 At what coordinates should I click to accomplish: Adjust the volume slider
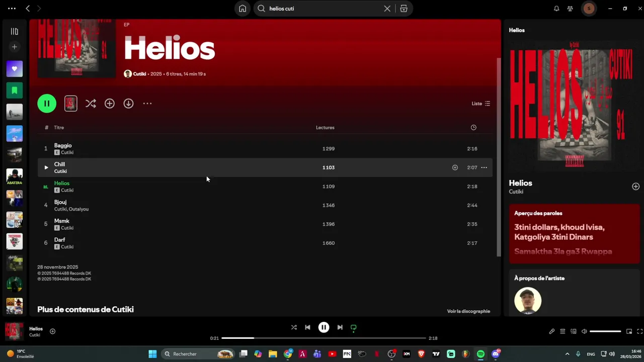point(605,331)
